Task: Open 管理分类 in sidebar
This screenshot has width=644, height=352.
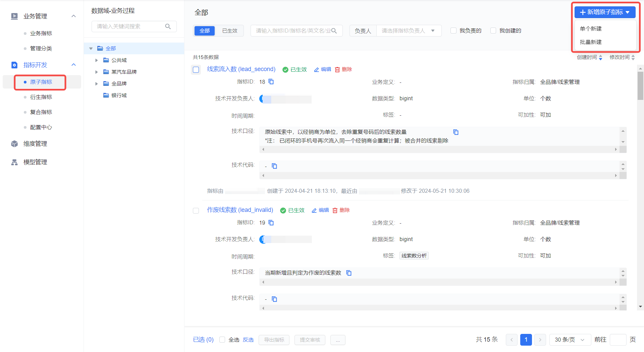Action: coord(41,49)
